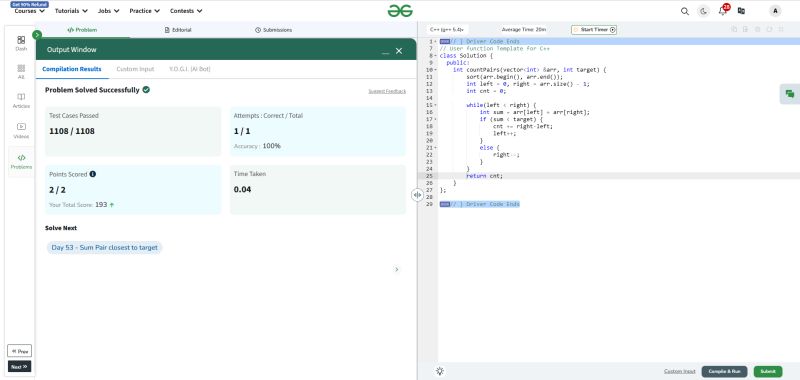
Task: Expand the Practice dropdown menu
Action: (144, 11)
